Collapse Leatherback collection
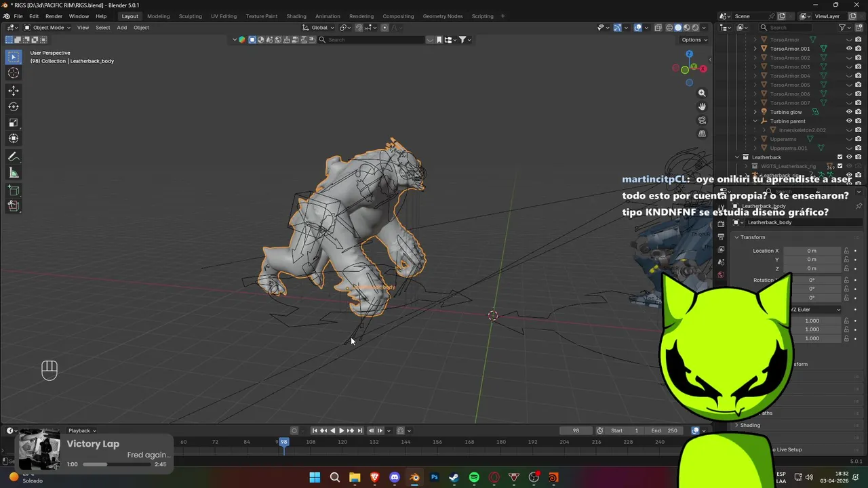The image size is (868, 488). (737, 157)
